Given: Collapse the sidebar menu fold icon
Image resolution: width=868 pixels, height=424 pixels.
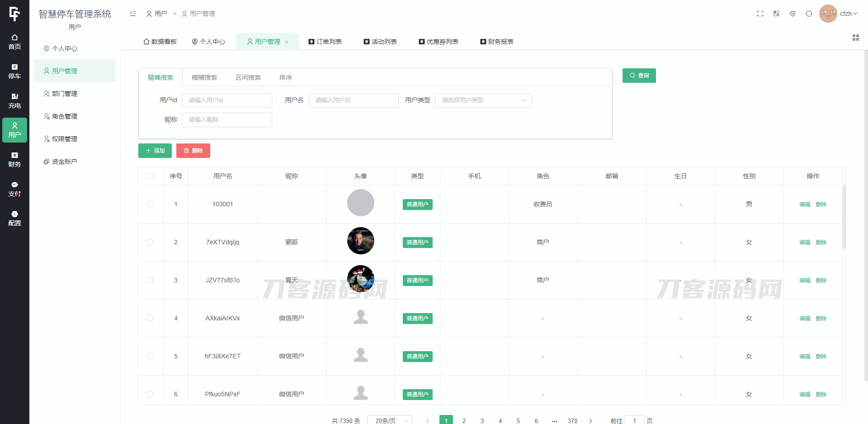Looking at the screenshot, I should pos(133,14).
